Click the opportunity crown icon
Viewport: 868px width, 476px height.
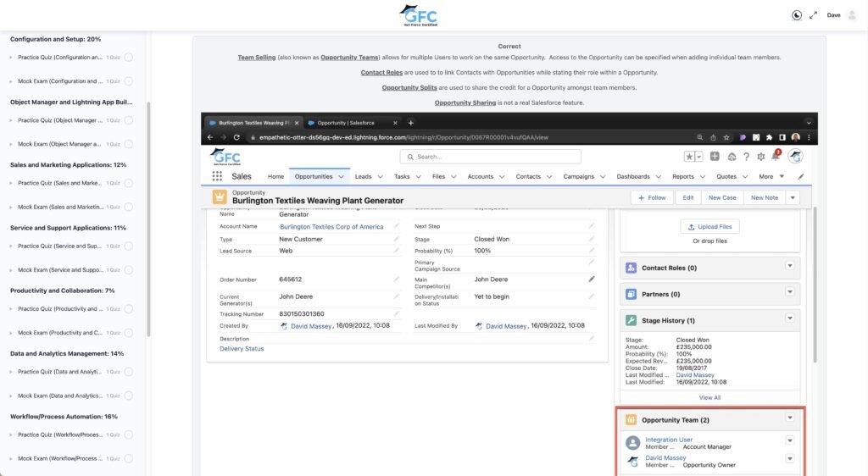pos(220,196)
